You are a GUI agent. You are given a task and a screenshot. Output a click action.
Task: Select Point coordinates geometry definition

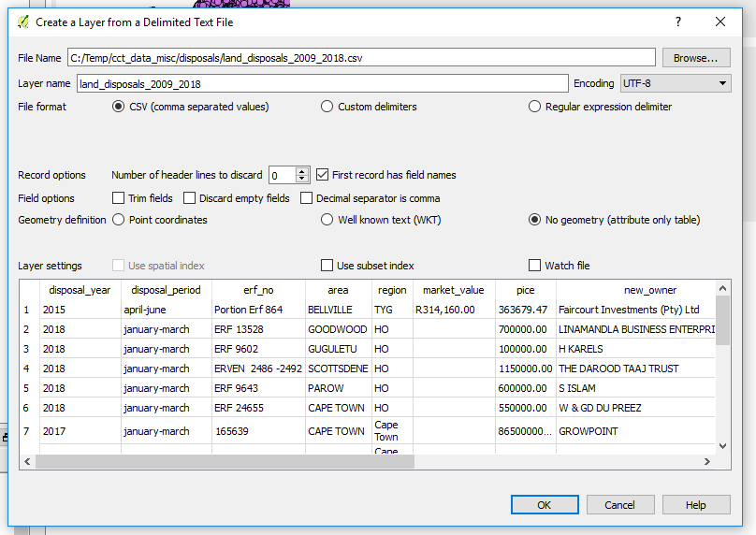point(118,220)
